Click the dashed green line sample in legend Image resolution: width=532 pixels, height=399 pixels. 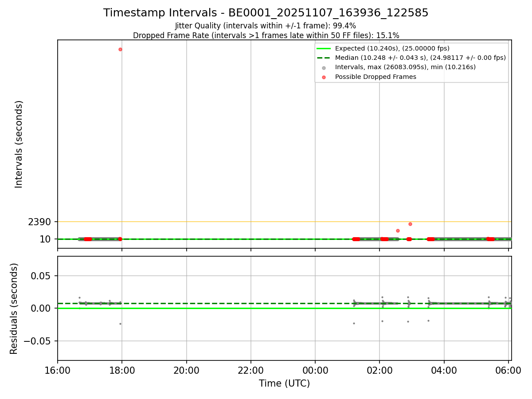[x=324, y=58]
